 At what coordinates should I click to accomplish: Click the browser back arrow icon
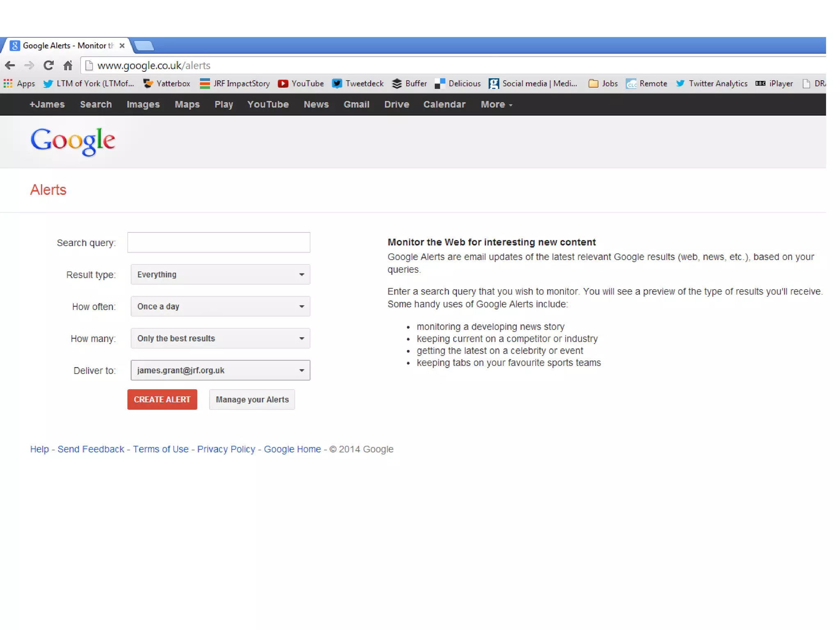tap(10, 65)
